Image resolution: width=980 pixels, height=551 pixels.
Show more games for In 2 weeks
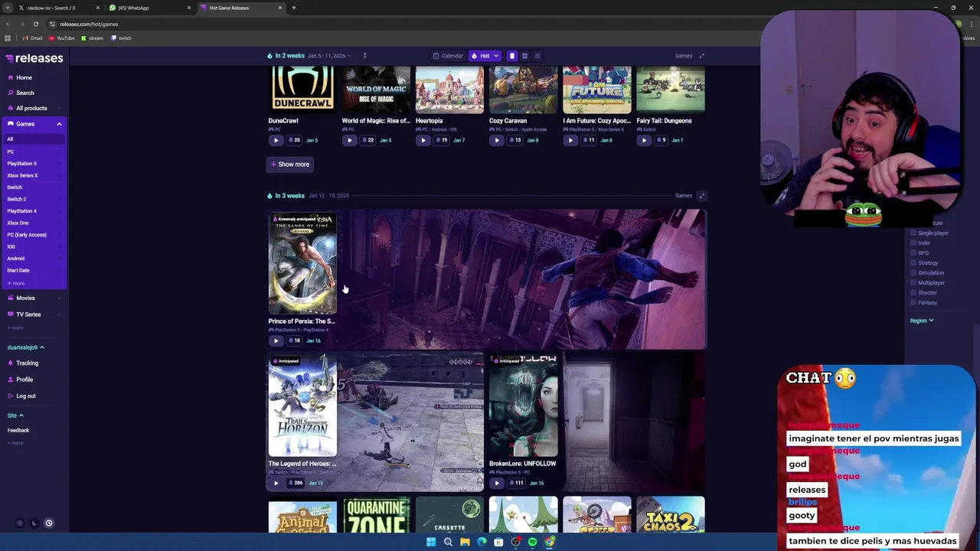pos(289,164)
